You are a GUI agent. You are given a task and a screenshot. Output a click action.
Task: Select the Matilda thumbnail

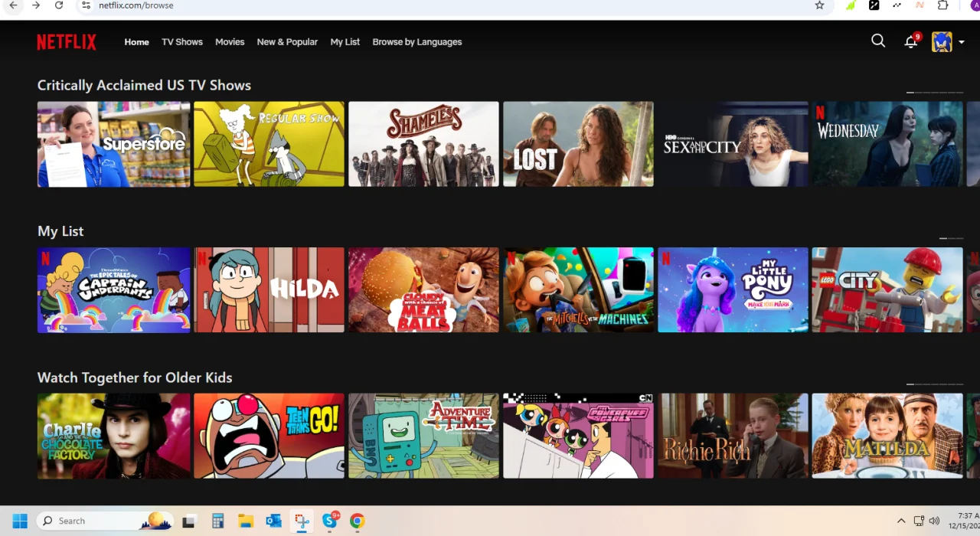pyautogui.click(x=887, y=436)
